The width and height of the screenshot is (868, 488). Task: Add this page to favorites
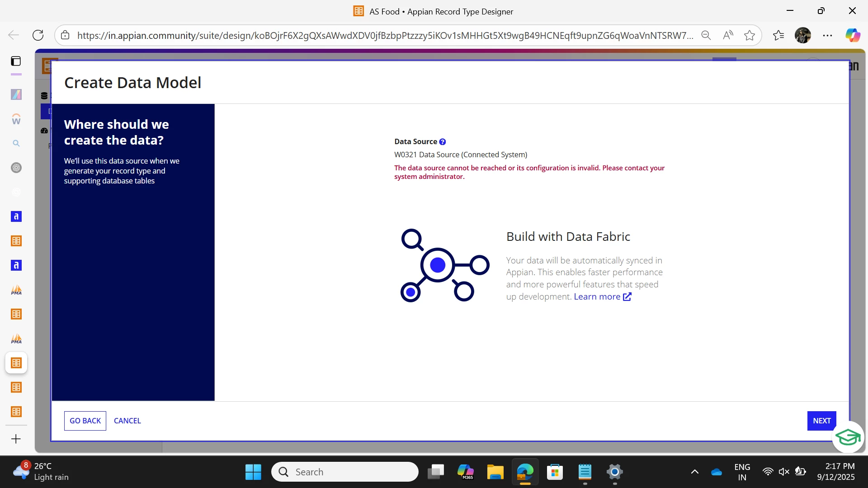pos(750,35)
